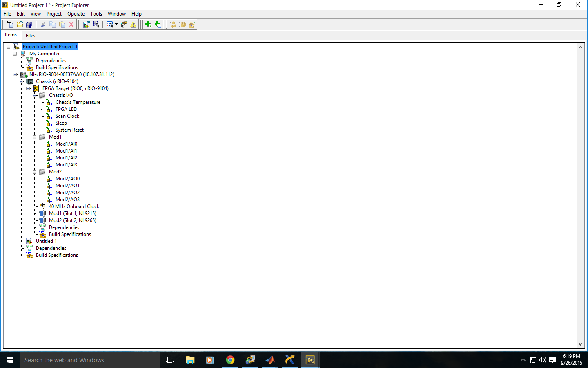Viewport: 588px width, 368px height.
Task: Click the My Computer icon in tree
Action: tap(23, 54)
